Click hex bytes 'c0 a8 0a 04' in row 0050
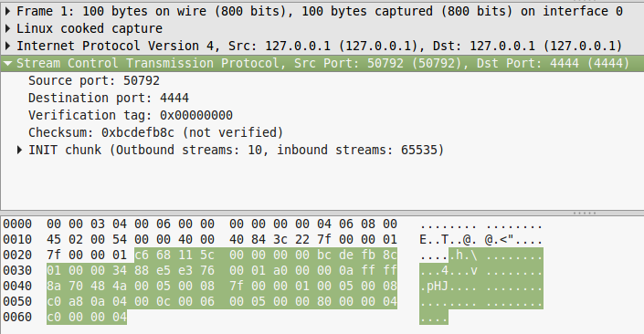This screenshot has width=644, height=334. point(87,301)
